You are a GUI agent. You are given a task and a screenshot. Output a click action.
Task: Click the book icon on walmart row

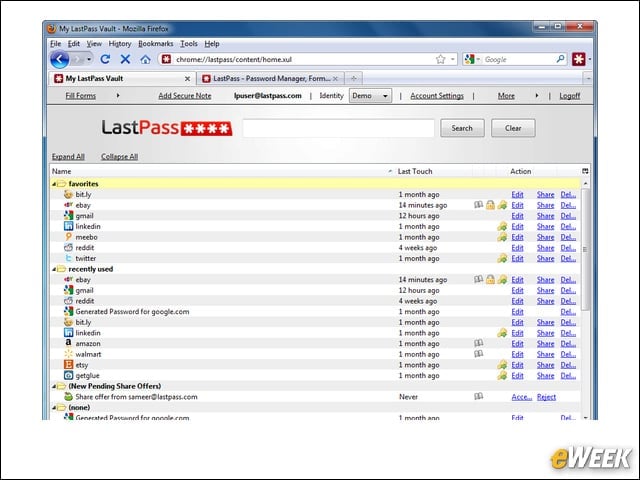pyautogui.click(x=478, y=354)
